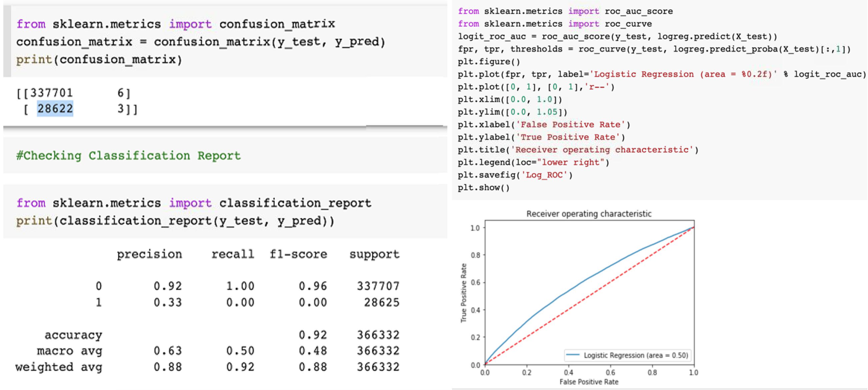Click the 337701 value in confusion matrix
This screenshot has height=390, width=868.
(x=51, y=93)
